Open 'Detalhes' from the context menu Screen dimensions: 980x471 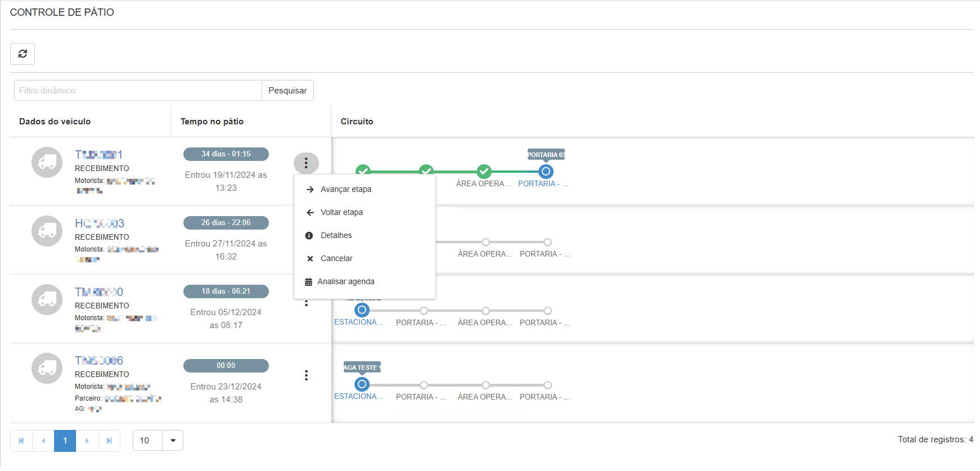(336, 235)
